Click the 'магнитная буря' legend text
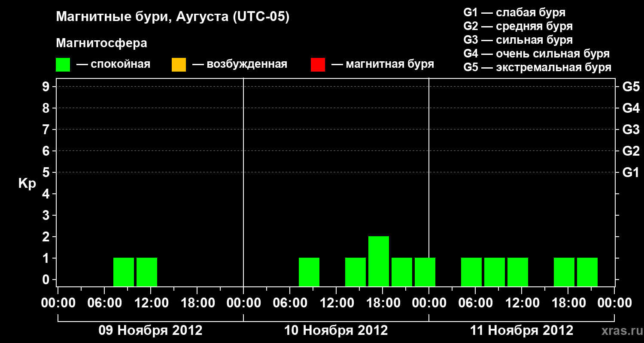The image size is (644, 343). tap(390, 64)
